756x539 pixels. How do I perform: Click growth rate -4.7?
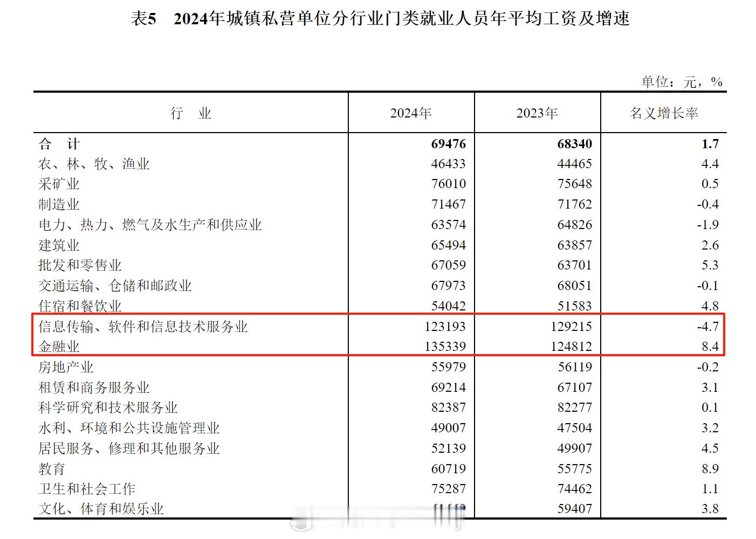(708, 327)
